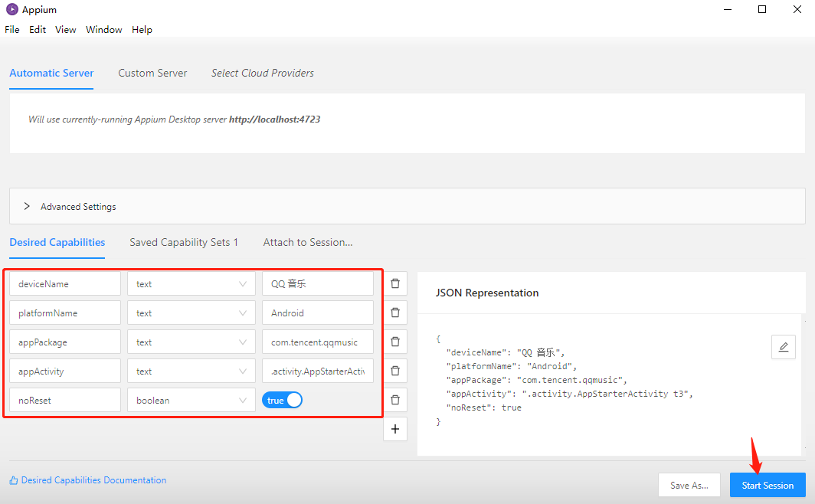The image size is (815, 504).
Task: Switch to Automatic Server tab
Action: coord(51,74)
